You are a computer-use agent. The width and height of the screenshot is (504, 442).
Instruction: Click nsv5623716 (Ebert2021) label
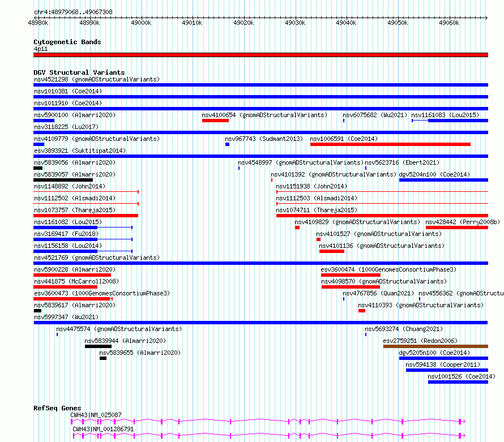[402, 162]
